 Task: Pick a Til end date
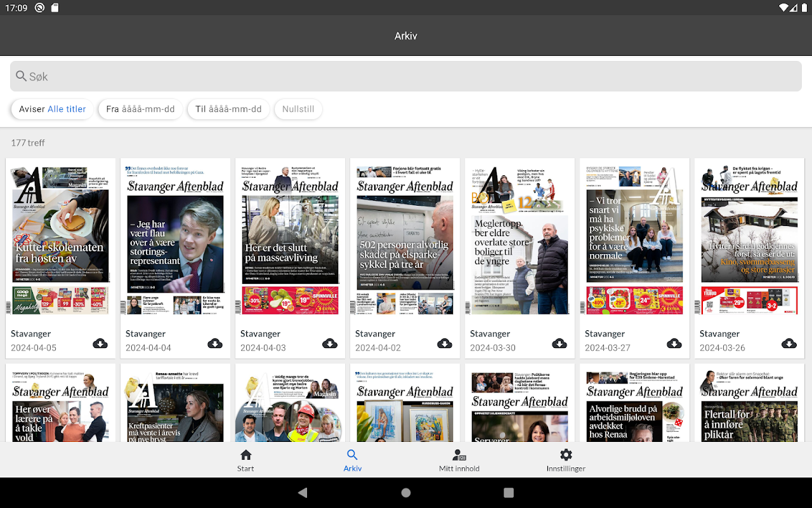[x=228, y=109]
